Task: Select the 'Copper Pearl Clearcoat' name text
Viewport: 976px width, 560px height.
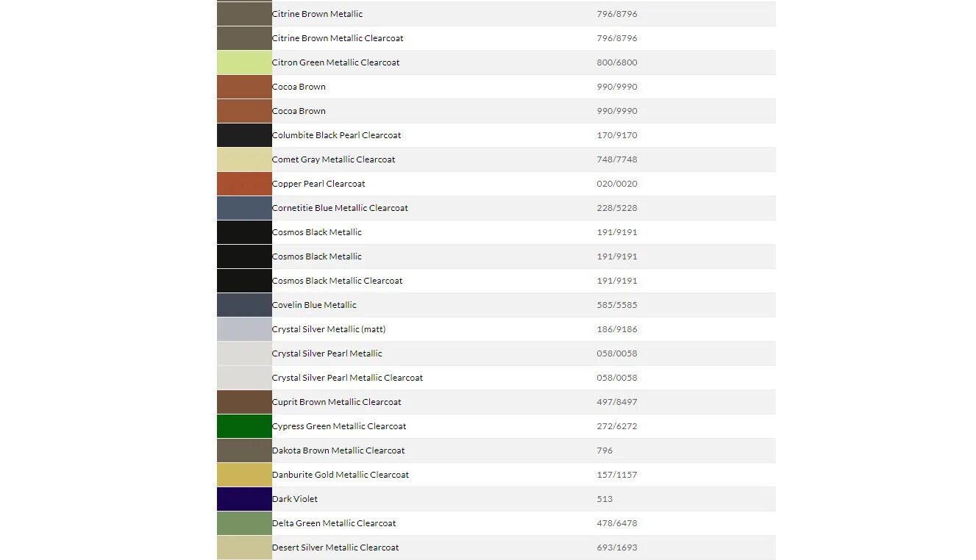Action: [x=318, y=184]
